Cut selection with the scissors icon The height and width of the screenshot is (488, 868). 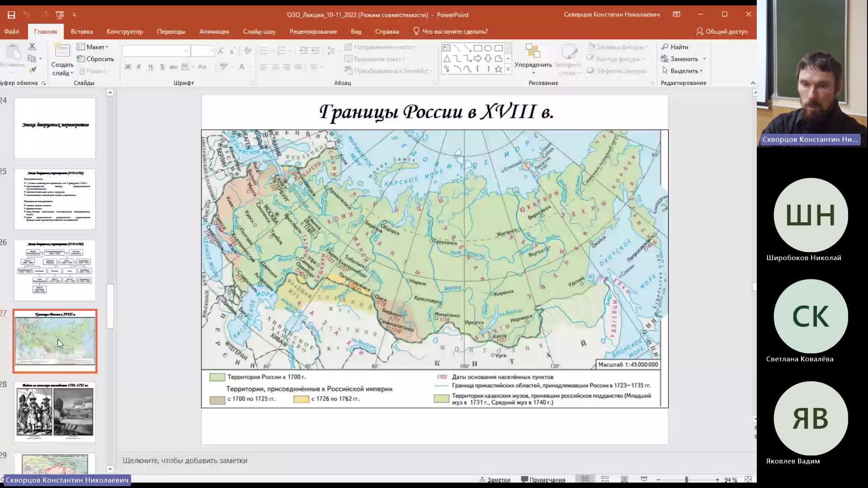[32, 47]
